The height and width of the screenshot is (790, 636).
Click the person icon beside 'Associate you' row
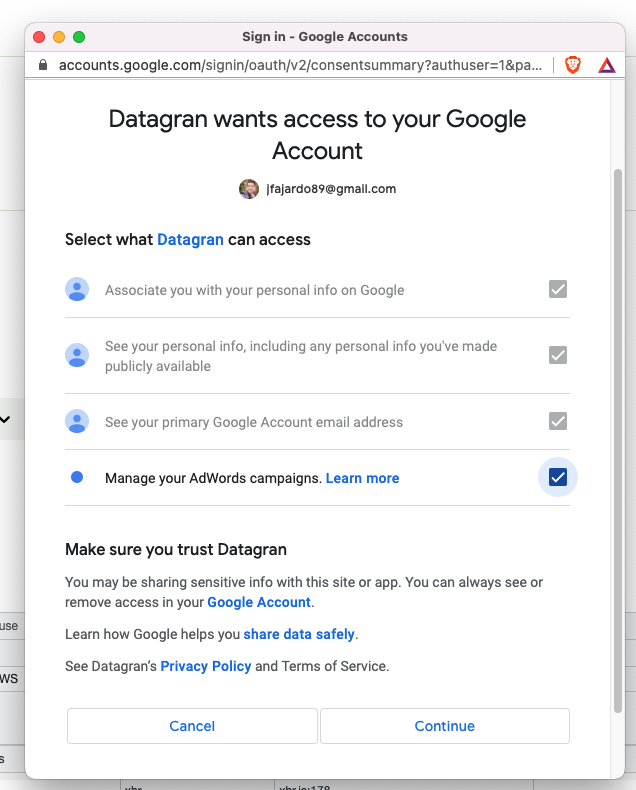[x=77, y=289]
